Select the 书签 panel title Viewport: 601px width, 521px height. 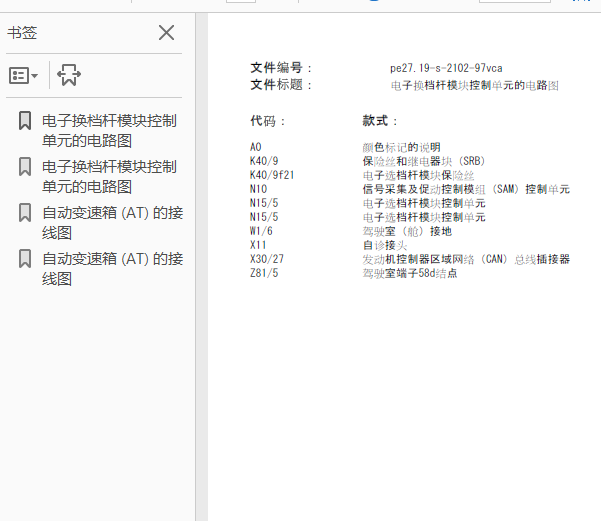[x=22, y=33]
